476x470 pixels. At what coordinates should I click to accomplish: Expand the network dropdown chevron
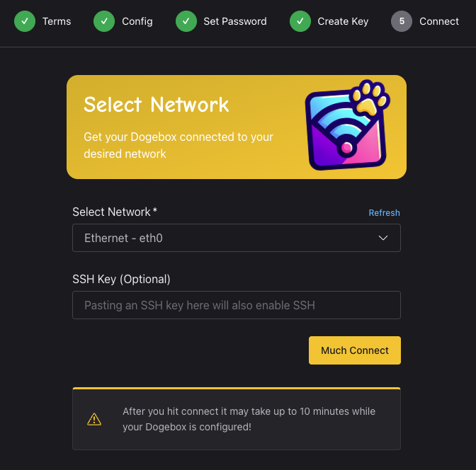coord(383,238)
